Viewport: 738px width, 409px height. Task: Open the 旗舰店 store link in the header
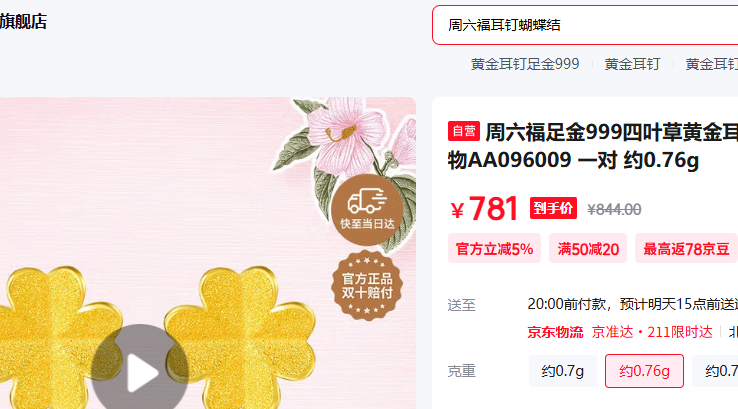click(x=24, y=22)
